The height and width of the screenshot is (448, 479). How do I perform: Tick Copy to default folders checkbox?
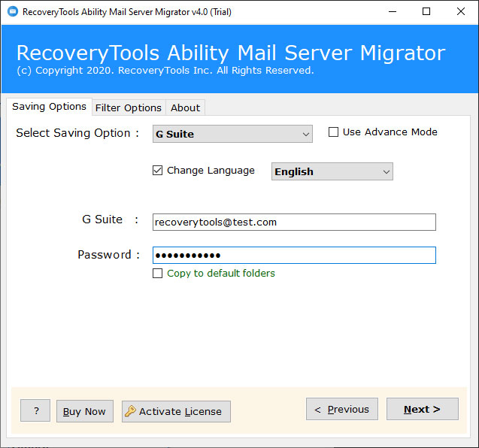(158, 273)
